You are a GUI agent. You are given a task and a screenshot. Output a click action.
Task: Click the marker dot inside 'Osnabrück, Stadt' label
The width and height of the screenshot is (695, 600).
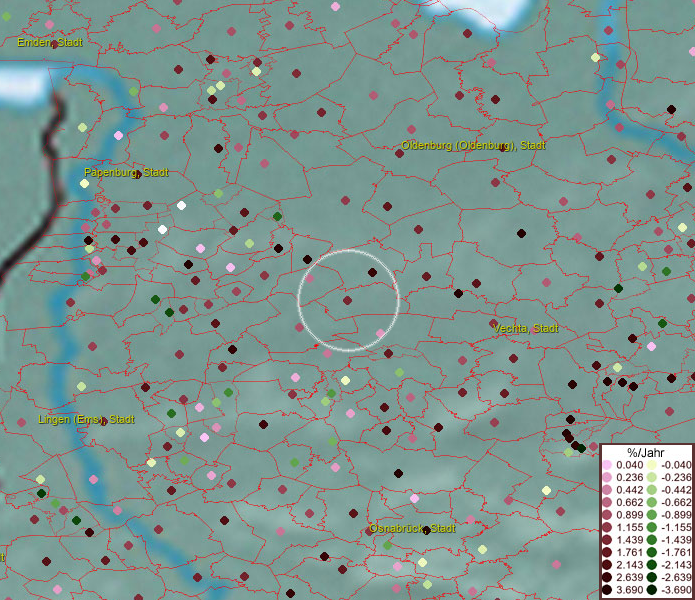(x=426, y=530)
